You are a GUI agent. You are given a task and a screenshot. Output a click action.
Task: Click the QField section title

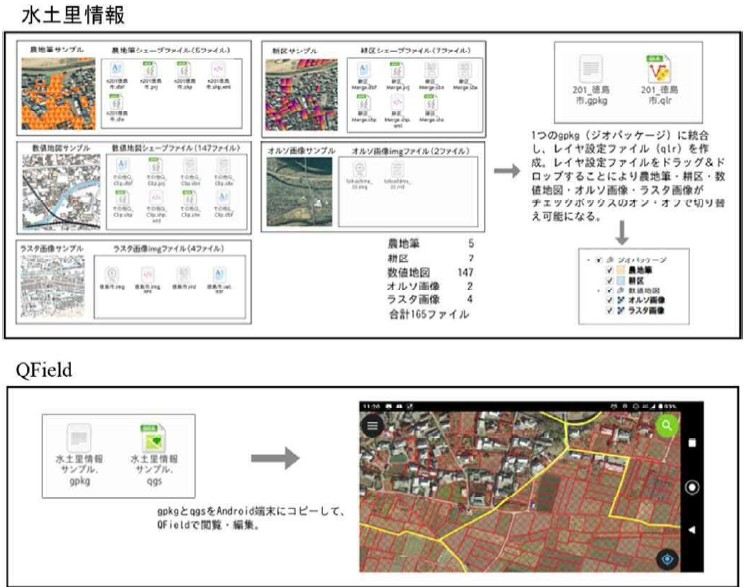[x=44, y=370]
